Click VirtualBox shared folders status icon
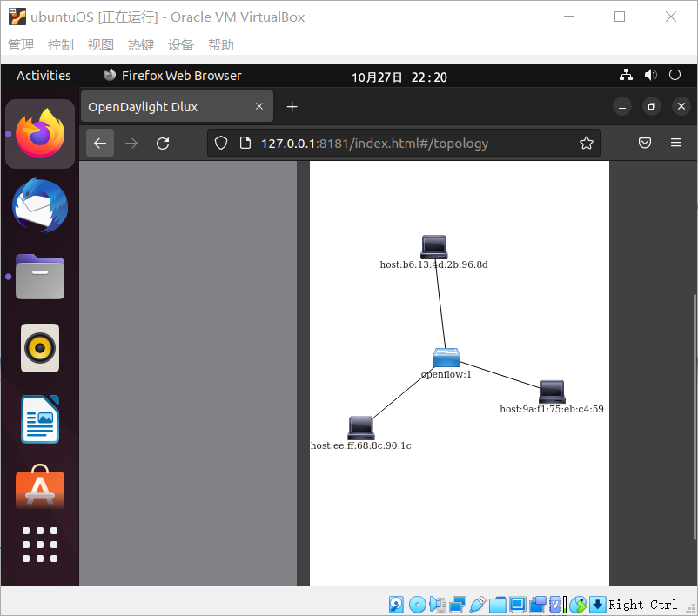The image size is (698, 616). (498, 605)
